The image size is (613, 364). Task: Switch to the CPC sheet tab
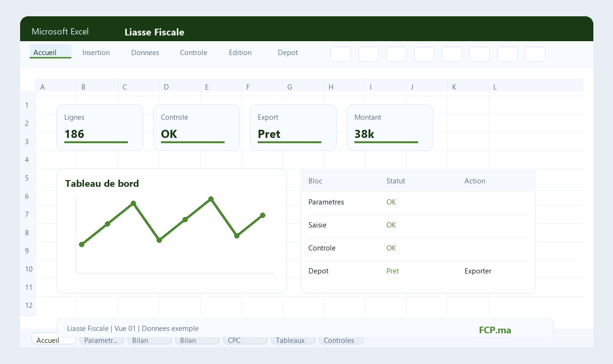[x=245, y=340]
